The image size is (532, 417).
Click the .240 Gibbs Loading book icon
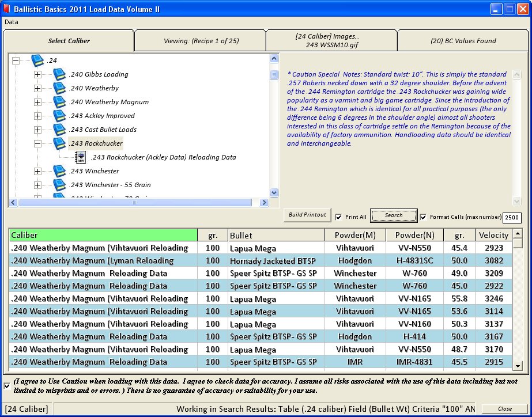(60, 74)
